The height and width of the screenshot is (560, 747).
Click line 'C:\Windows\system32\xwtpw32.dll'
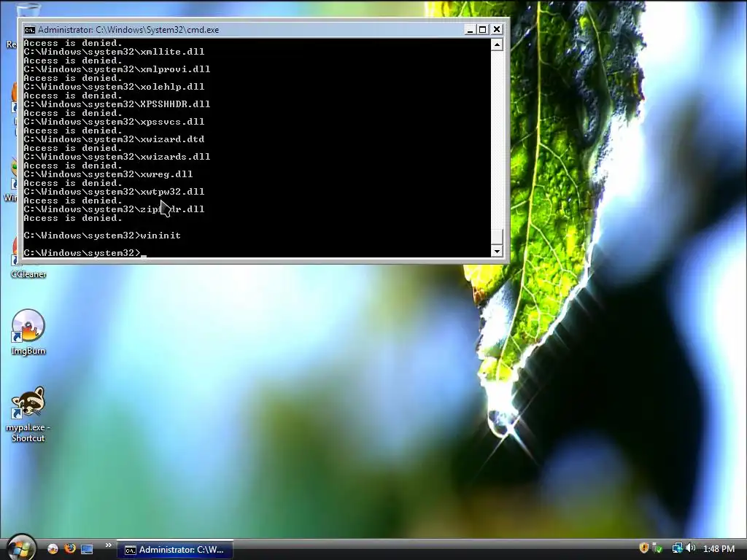(114, 192)
